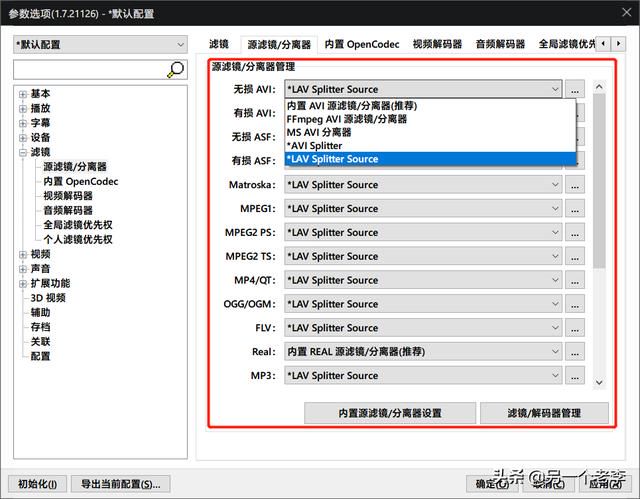This screenshot has width=640, height=499.
Task: Open settings button beside OGG/OGM dropdown
Action: 575,304
